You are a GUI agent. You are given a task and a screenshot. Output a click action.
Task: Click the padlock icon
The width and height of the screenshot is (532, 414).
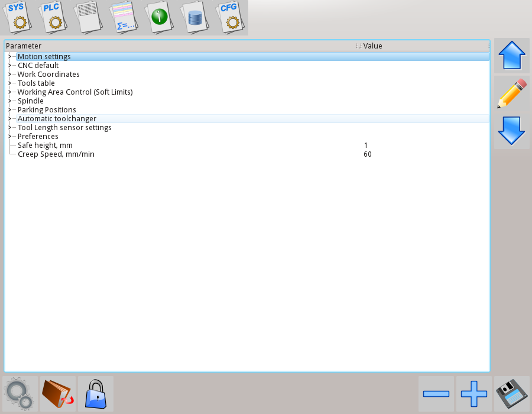click(95, 394)
